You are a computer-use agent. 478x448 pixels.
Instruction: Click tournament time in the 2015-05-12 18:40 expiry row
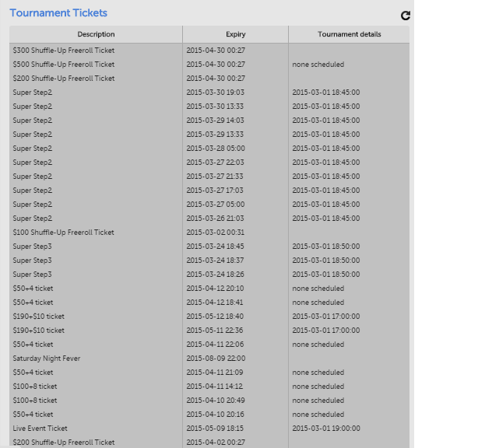[326, 317]
